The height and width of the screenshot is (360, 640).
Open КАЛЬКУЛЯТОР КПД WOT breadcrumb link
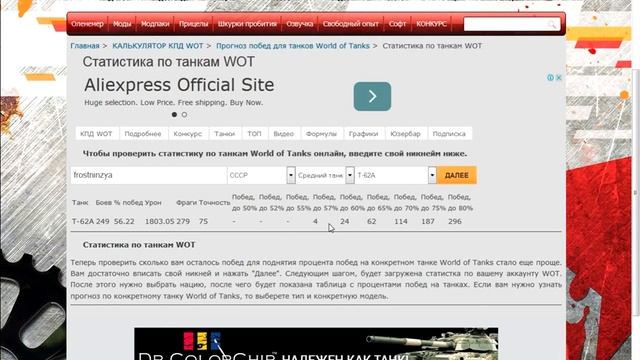[158, 46]
